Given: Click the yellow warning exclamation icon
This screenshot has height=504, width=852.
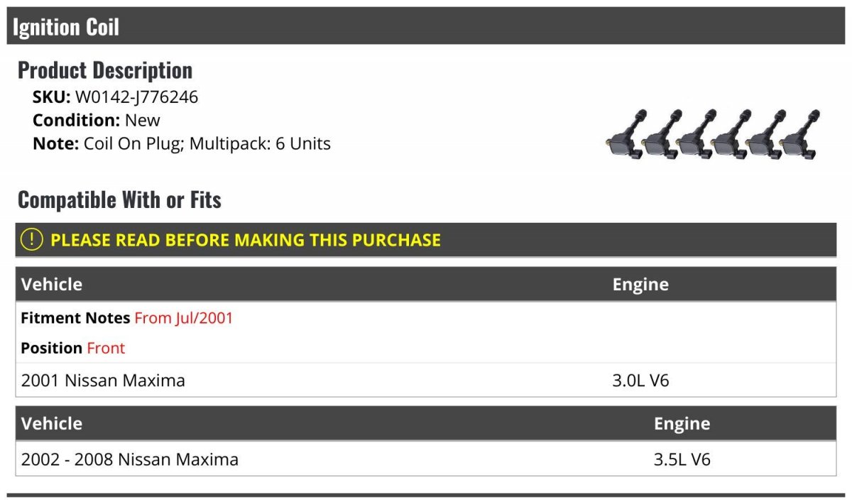Looking at the screenshot, I should point(32,240).
